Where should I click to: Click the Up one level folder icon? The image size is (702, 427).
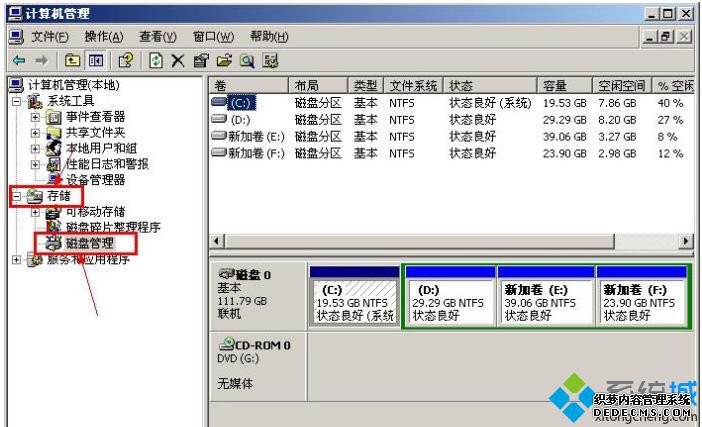point(73,60)
